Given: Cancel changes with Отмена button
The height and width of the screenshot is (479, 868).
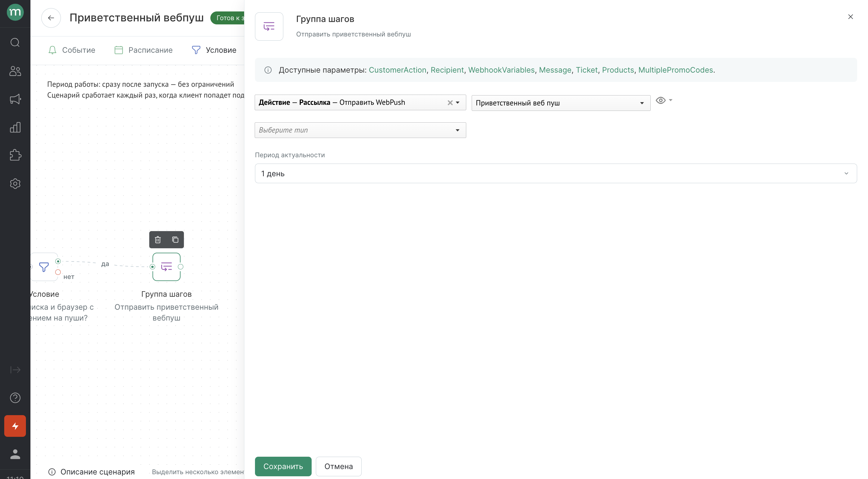Looking at the screenshot, I should (x=339, y=467).
